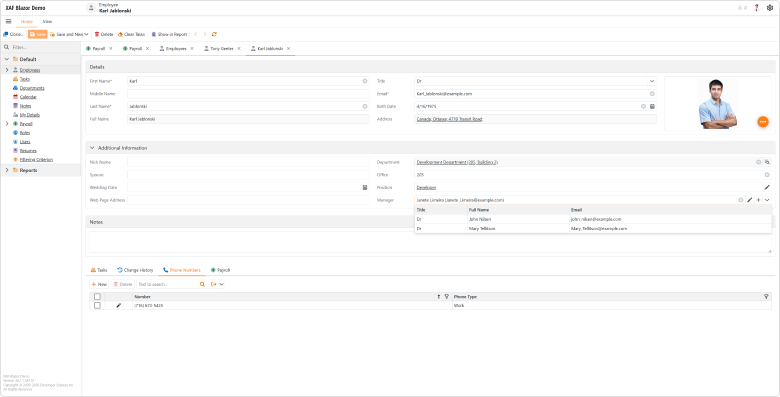This screenshot has height=397, width=780.
Task: Go to the previous record arrow
Action: tap(195, 34)
